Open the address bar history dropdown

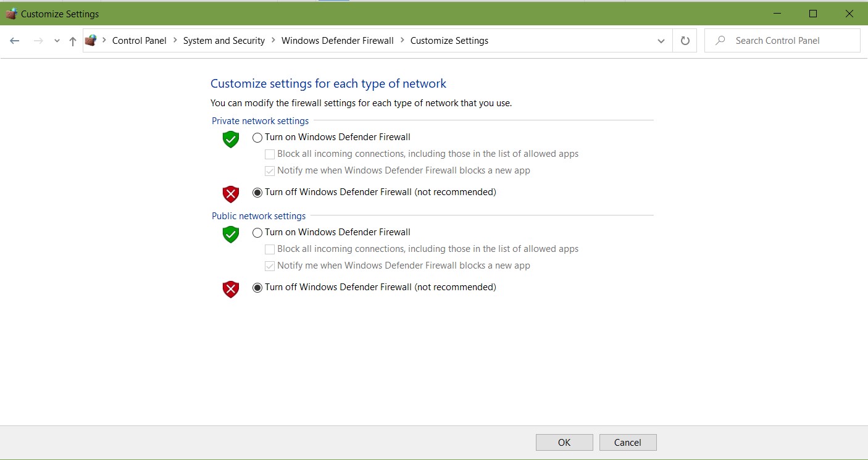pyautogui.click(x=661, y=41)
